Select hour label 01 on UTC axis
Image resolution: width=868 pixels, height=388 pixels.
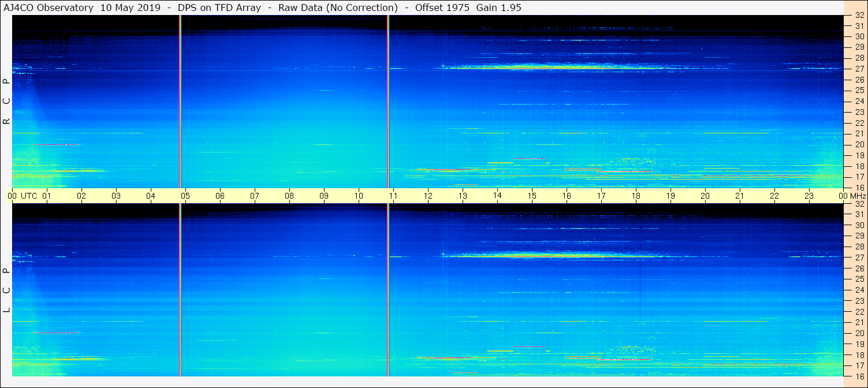pos(47,196)
